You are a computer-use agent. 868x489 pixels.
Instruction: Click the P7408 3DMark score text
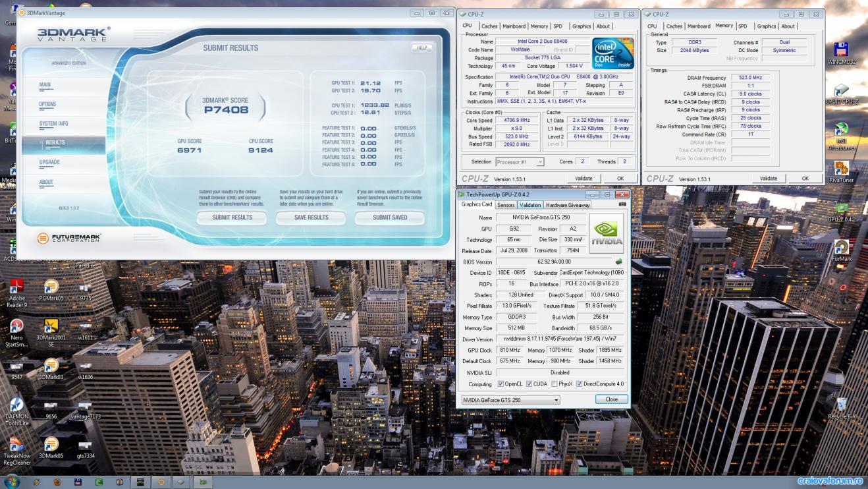pyautogui.click(x=225, y=109)
